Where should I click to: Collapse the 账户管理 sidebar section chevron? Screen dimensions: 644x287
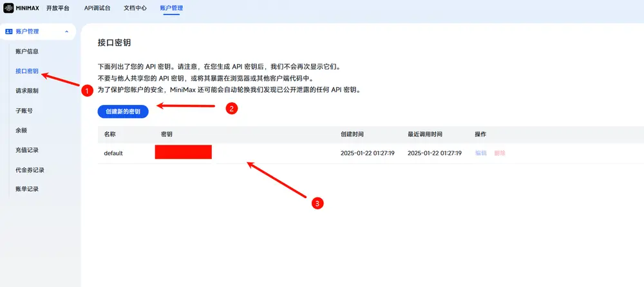pos(66,32)
